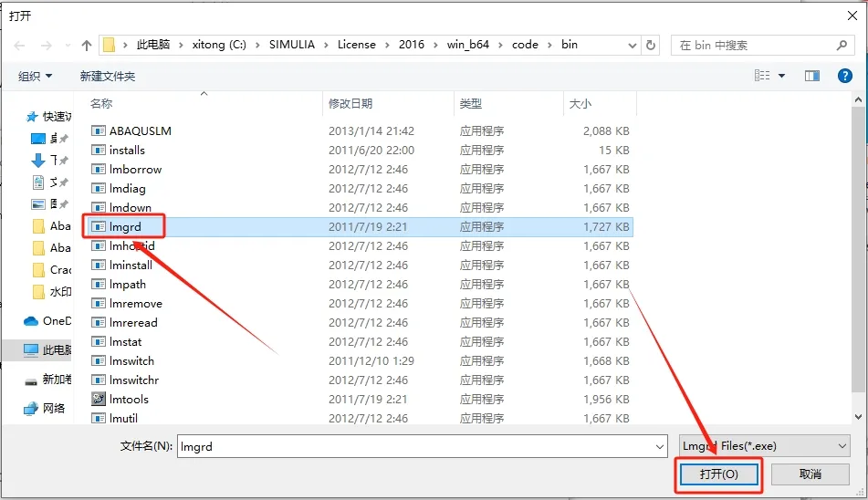The height and width of the screenshot is (500, 868).
Task: Open the Desktop pinned sidebar item
Action: coord(50,139)
